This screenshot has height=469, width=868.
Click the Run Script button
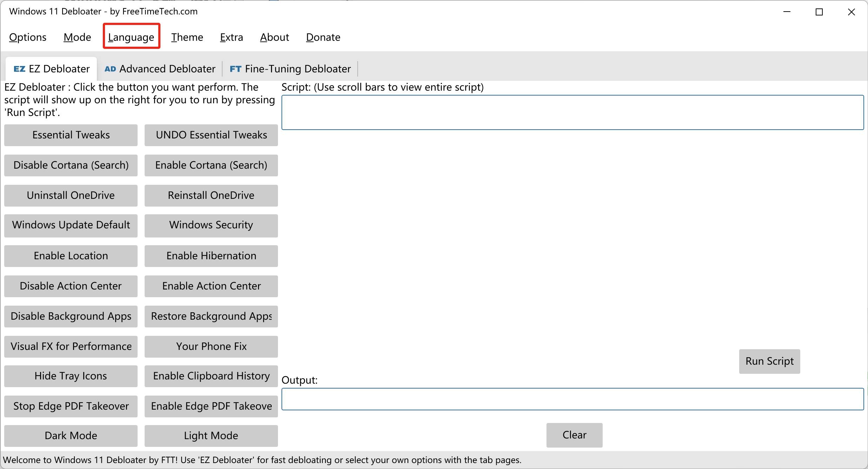(x=769, y=361)
